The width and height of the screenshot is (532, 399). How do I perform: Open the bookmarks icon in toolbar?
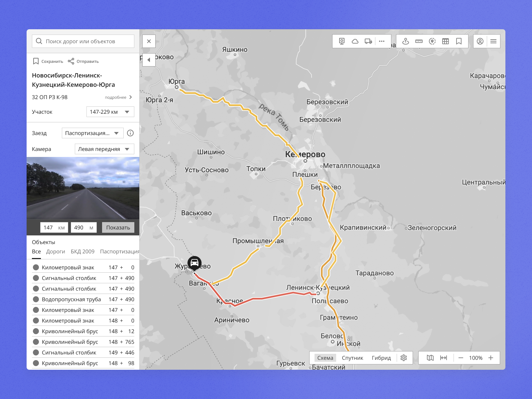(x=459, y=41)
